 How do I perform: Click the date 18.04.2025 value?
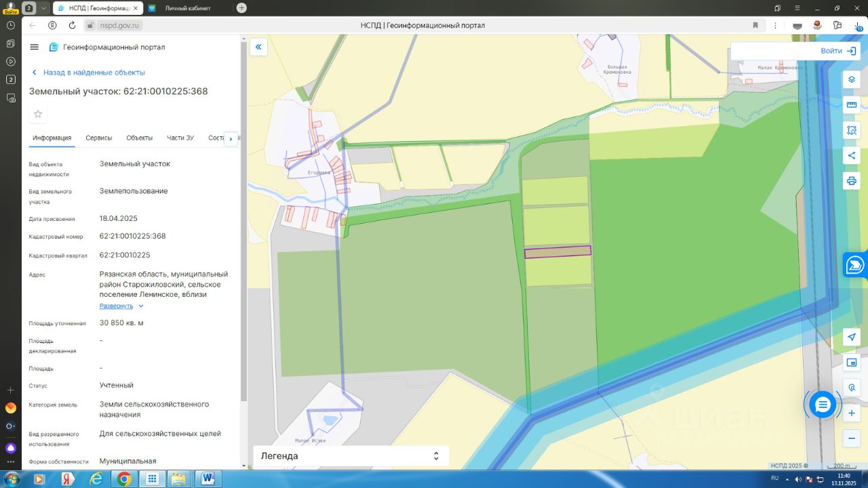click(119, 218)
